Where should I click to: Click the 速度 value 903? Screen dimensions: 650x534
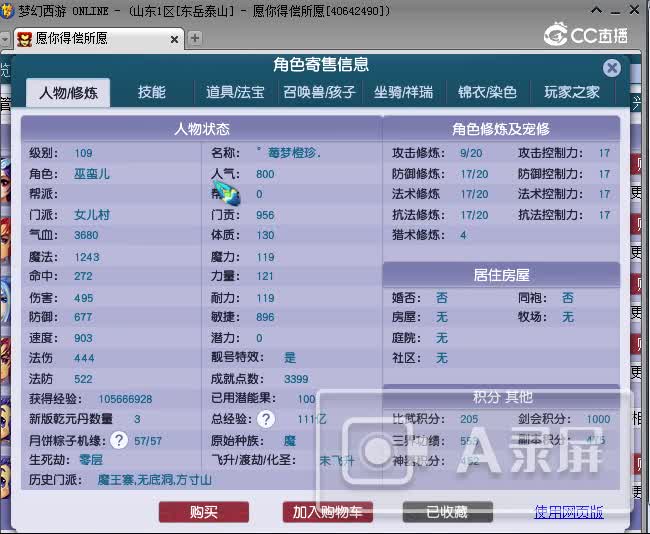tap(83, 338)
